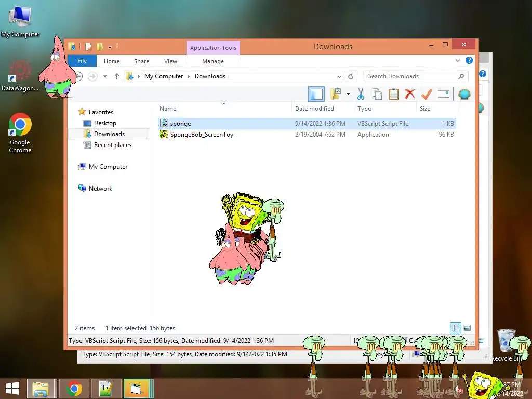The image size is (532, 399).
Task: Sort by the Name column header
Action: (x=168, y=109)
